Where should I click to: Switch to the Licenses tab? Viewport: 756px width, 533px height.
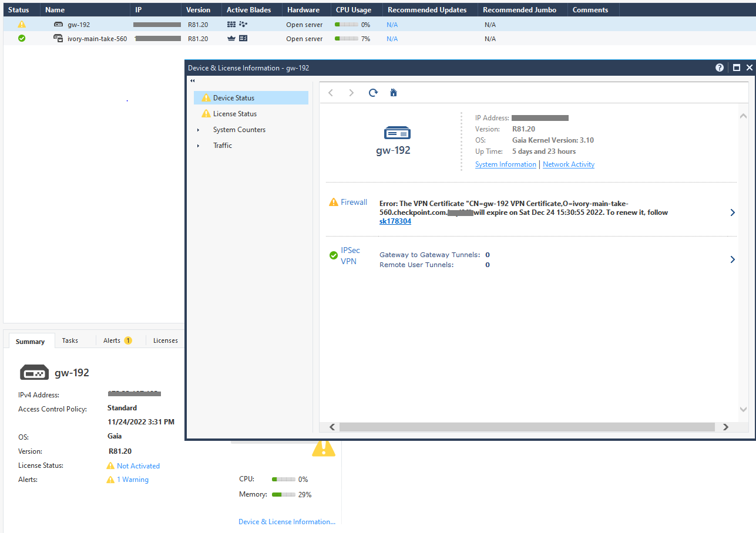(x=166, y=340)
